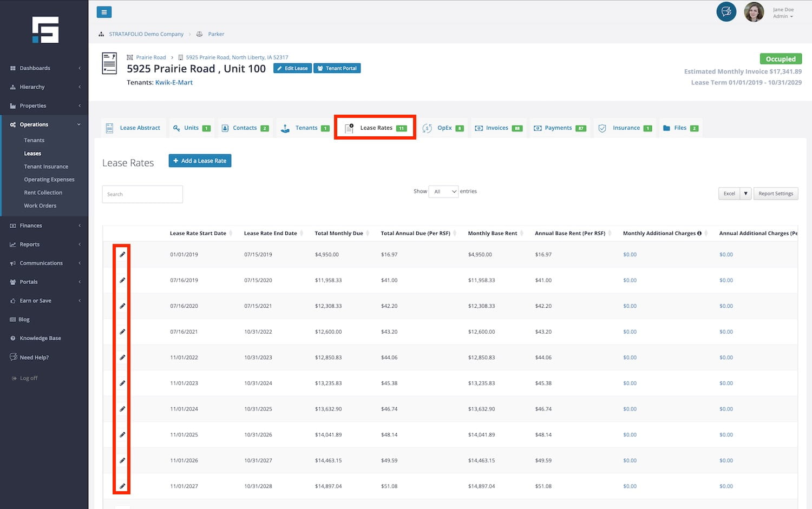Viewport: 812px width, 509px height.
Task: Click the info icon beside Monthly Additional Charges
Action: pyautogui.click(x=699, y=234)
